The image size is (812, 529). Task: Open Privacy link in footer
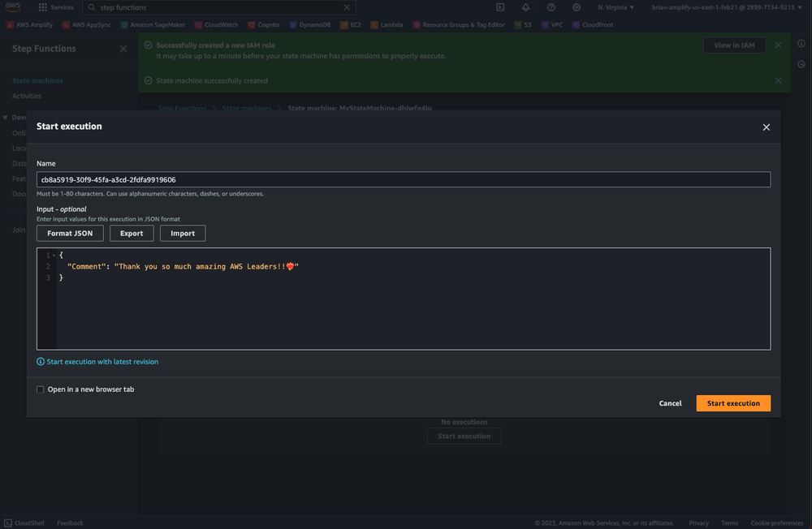point(698,523)
